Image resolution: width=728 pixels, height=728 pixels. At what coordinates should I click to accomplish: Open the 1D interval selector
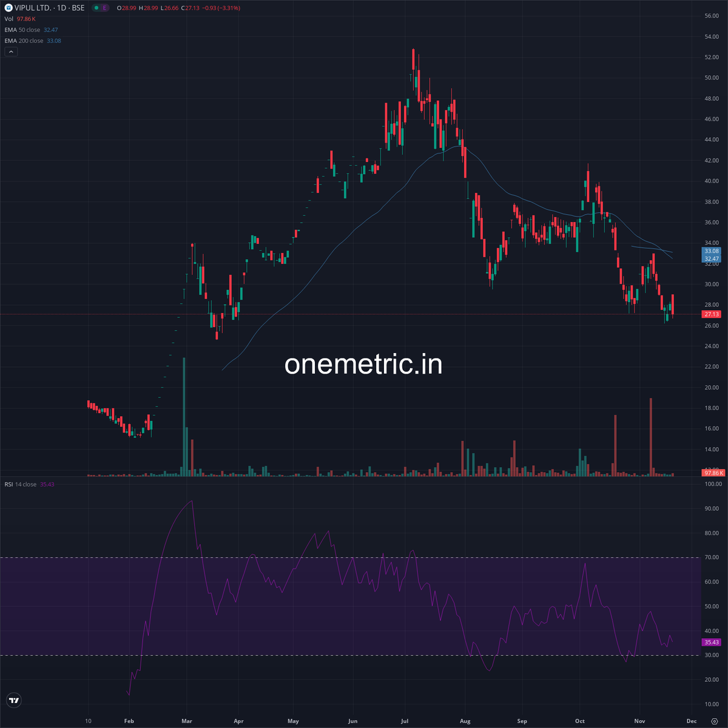point(60,8)
